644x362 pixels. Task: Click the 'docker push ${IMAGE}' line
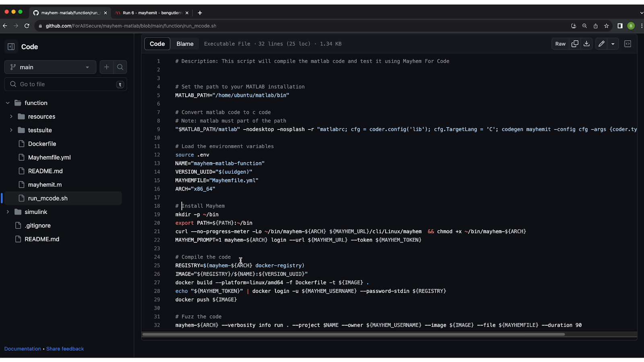(206, 300)
